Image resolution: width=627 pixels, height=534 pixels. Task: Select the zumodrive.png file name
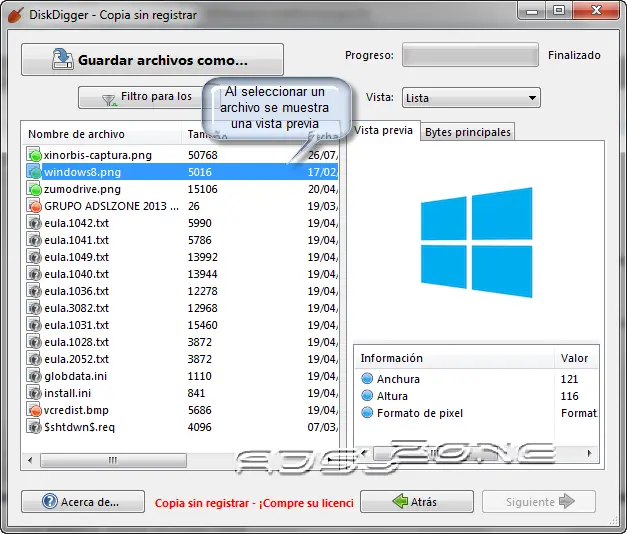[82, 189]
